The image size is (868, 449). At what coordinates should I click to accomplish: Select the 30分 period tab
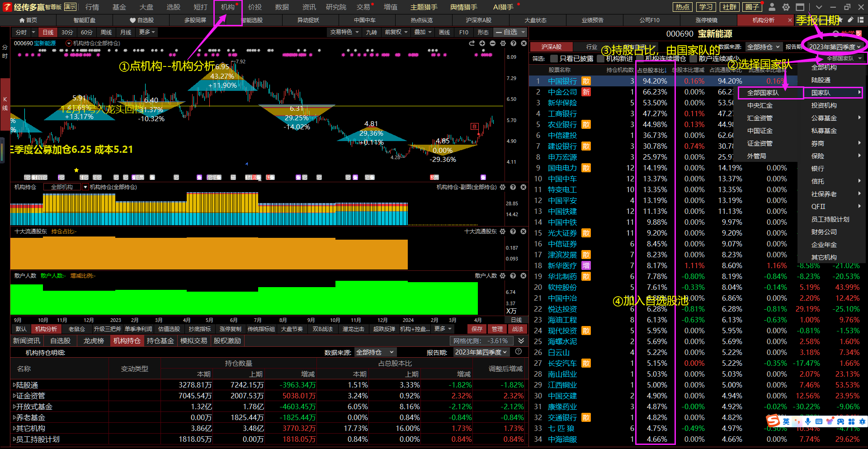coord(67,32)
